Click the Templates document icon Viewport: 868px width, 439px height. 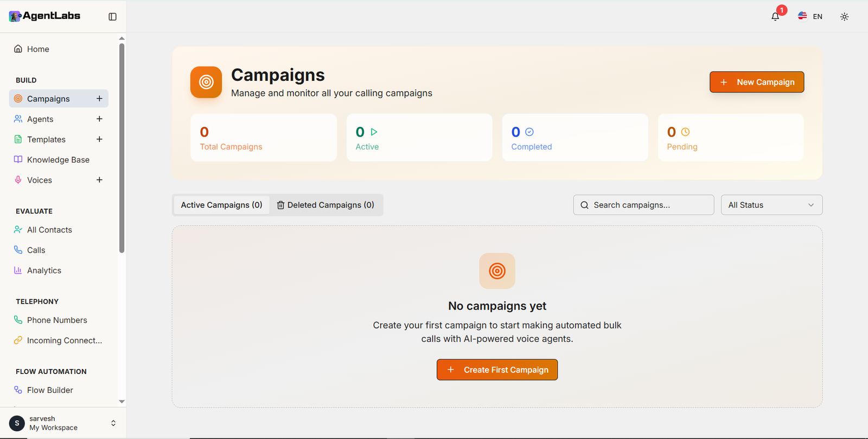[x=18, y=139]
